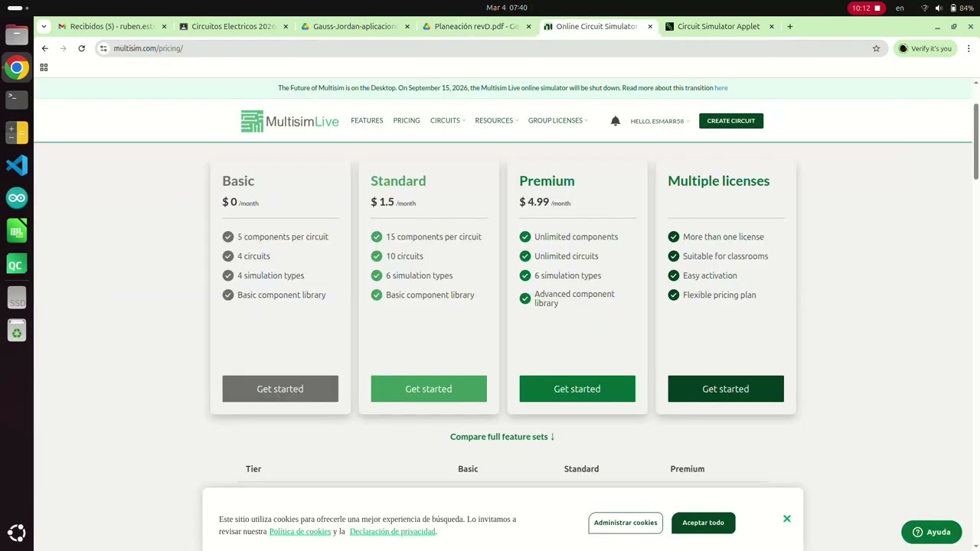980x551 pixels.
Task: Expand the Resources menu dropdown
Action: (x=497, y=121)
